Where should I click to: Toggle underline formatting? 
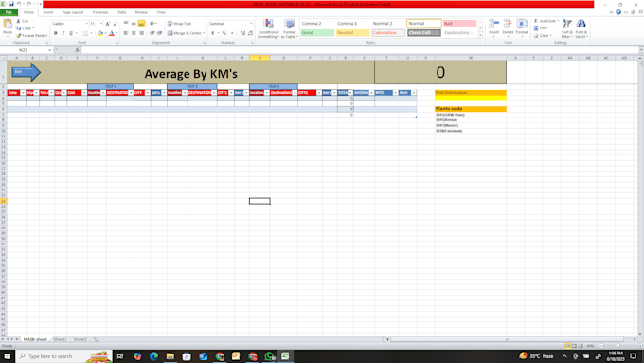[71, 33]
